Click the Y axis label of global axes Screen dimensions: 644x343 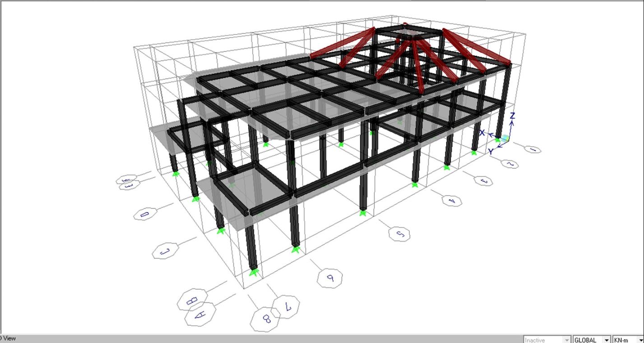pyautogui.click(x=491, y=152)
